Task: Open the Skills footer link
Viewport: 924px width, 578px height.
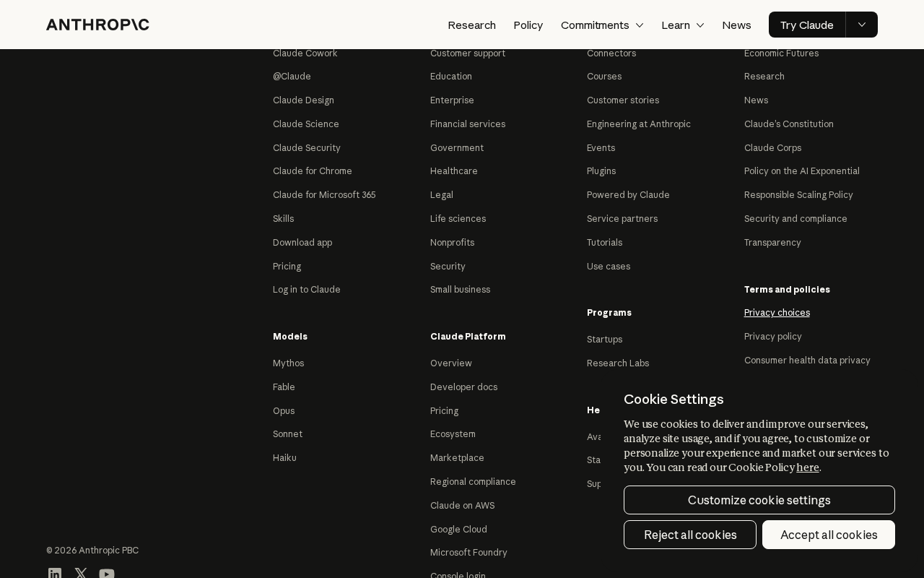Action: [x=283, y=218]
